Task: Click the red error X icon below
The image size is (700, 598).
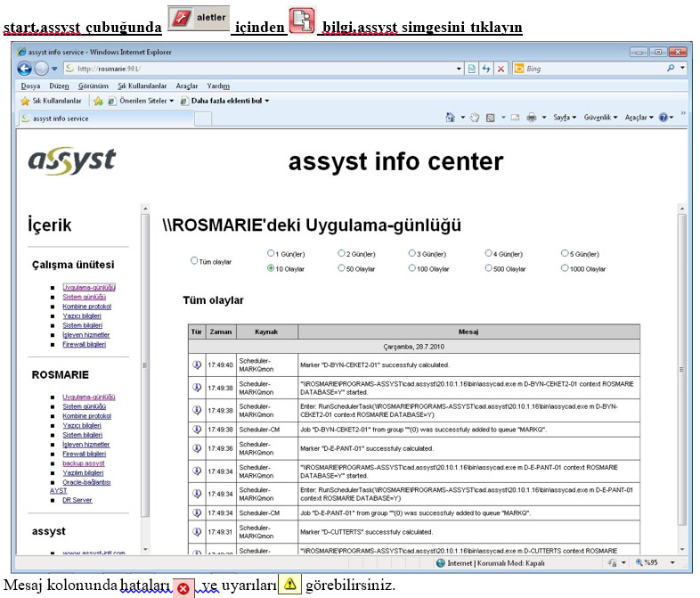Action: (183, 588)
